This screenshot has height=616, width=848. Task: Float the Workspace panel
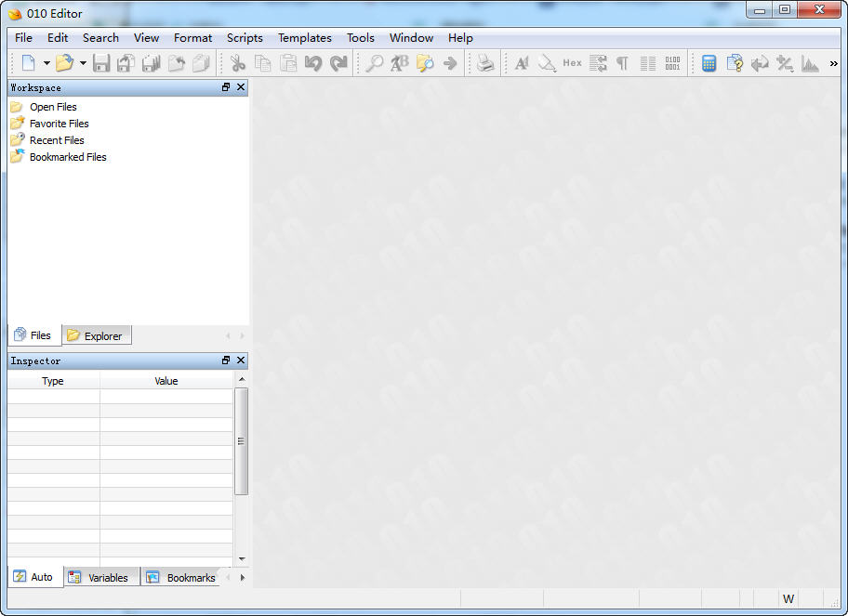(226, 87)
